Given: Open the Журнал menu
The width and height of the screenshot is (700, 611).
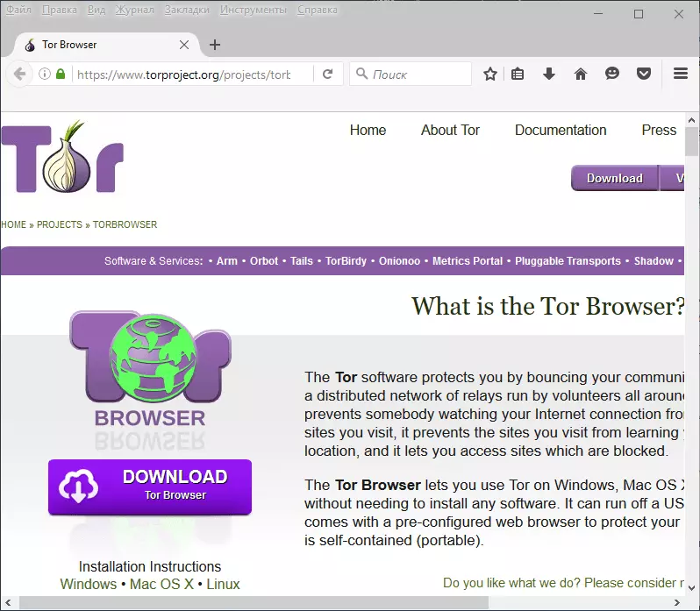Looking at the screenshot, I should coord(134,10).
